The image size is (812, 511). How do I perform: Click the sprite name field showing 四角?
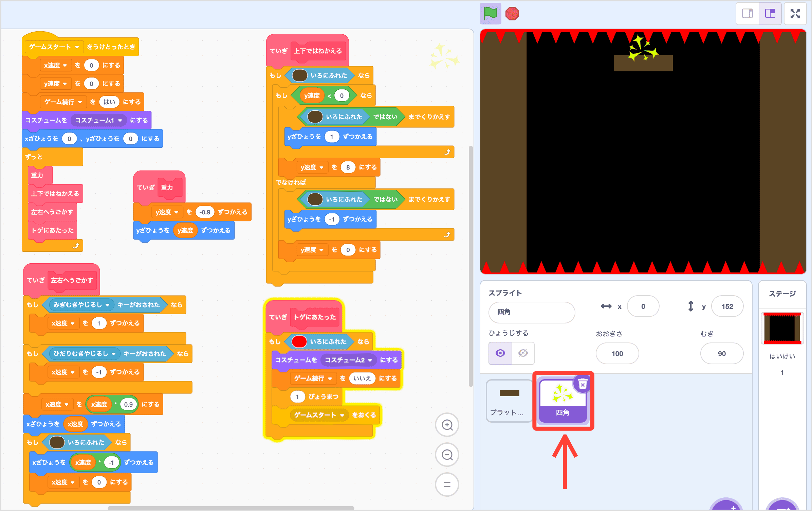click(532, 312)
